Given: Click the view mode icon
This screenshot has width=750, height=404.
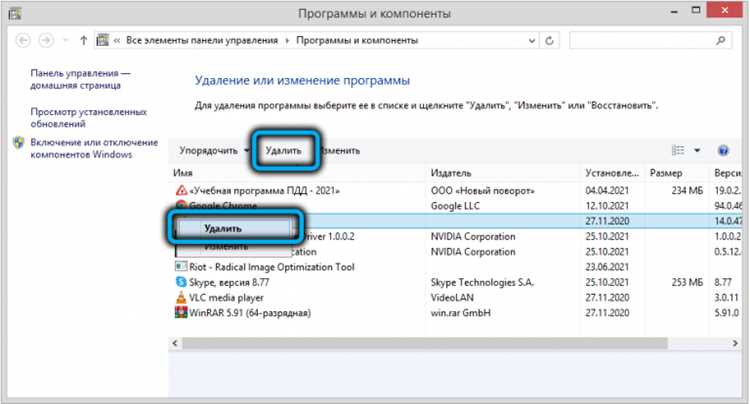Looking at the screenshot, I should click(x=678, y=151).
